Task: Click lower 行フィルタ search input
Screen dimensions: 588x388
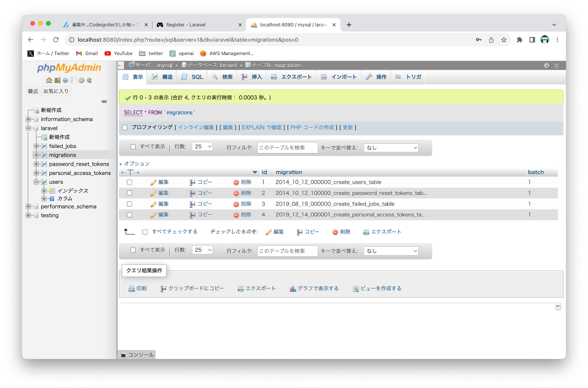Action: point(288,251)
